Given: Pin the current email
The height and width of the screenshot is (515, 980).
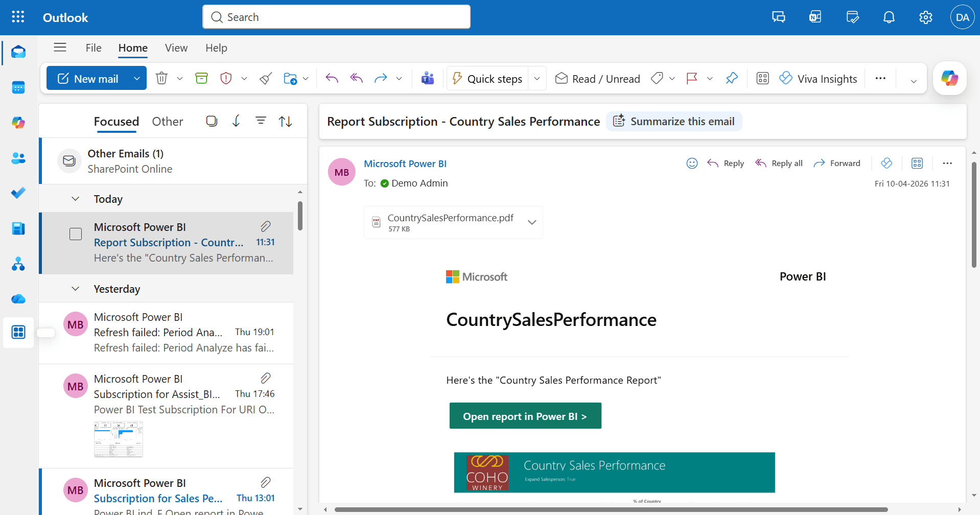Looking at the screenshot, I should tap(732, 78).
